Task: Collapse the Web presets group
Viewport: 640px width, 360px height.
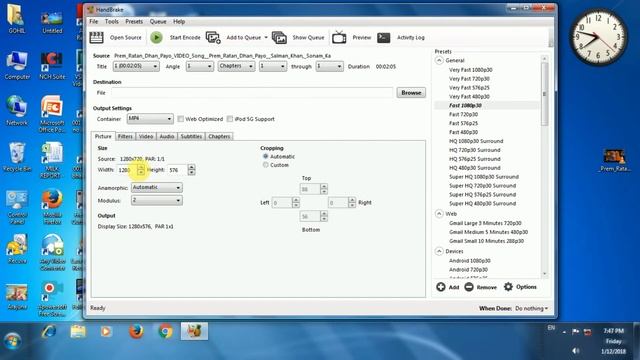Action: pos(439,214)
